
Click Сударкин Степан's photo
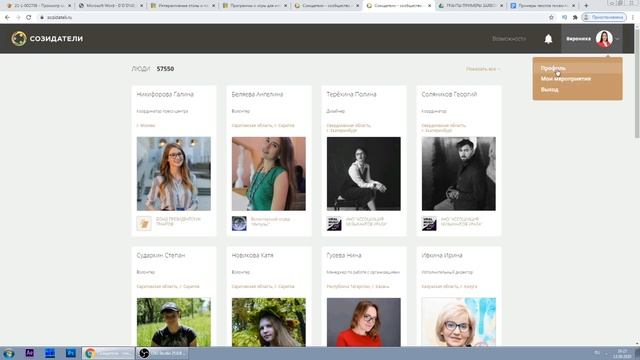point(174,322)
